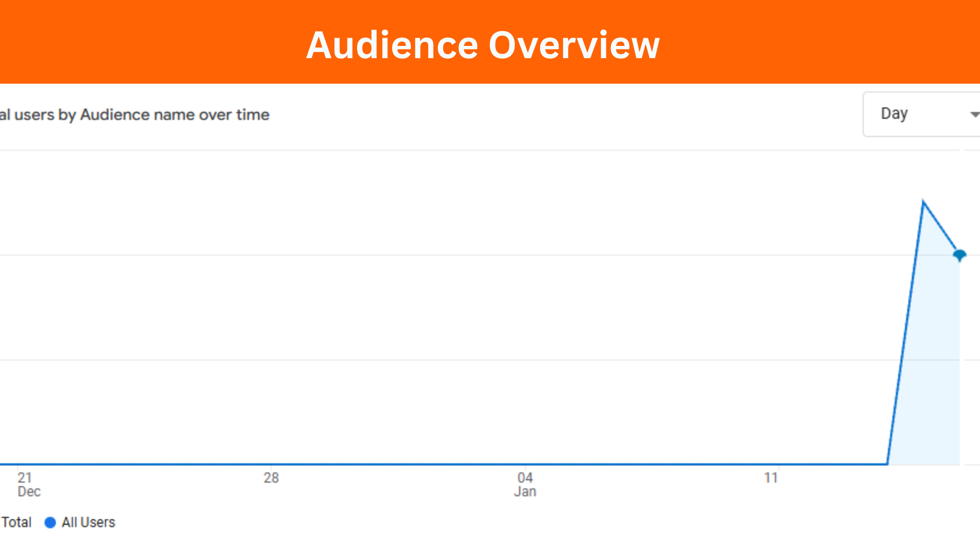Click the Total legend label
Screen dimensions: 980x551
[x=16, y=522]
